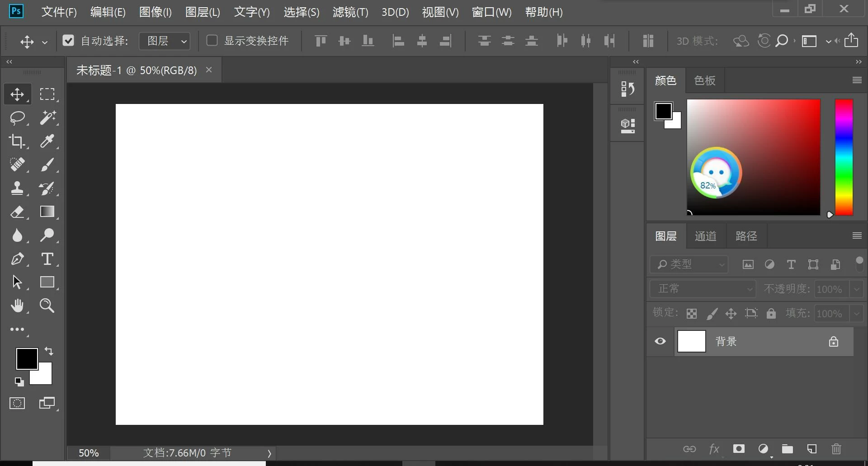Enable the 显示变换控件 checkbox
This screenshot has height=466, width=868.
click(x=212, y=41)
